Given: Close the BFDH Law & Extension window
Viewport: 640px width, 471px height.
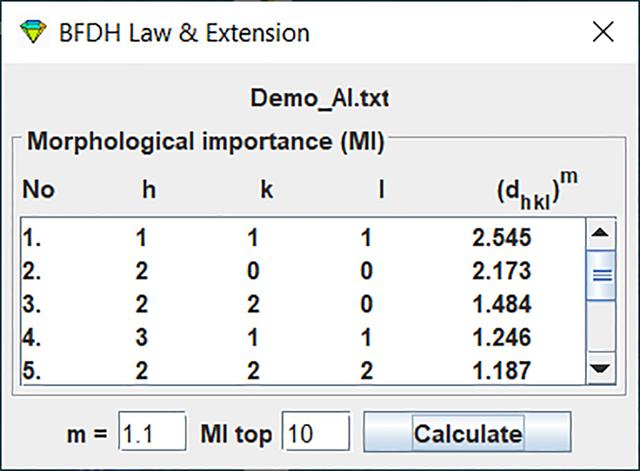Looking at the screenshot, I should [x=603, y=32].
